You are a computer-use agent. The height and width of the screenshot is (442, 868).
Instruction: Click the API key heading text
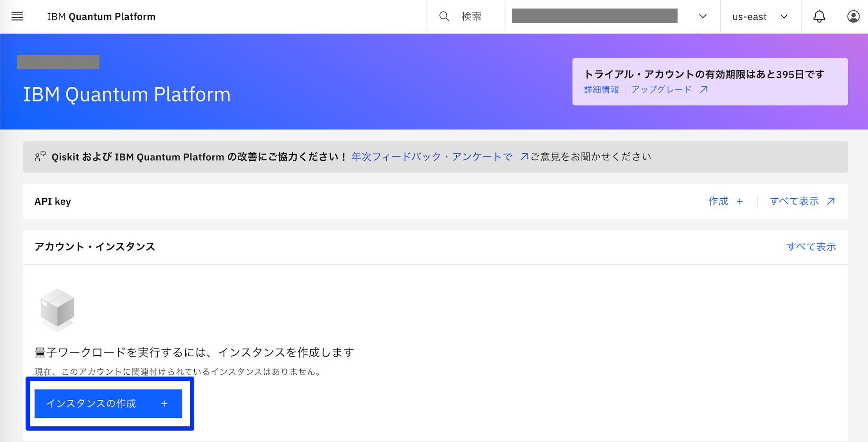pyautogui.click(x=53, y=202)
